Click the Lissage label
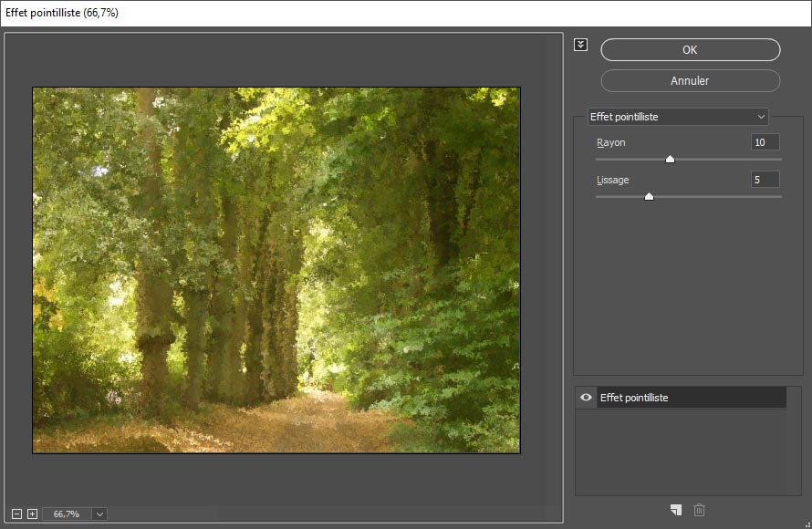Viewport: 812px width, 529px height. click(613, 180)
